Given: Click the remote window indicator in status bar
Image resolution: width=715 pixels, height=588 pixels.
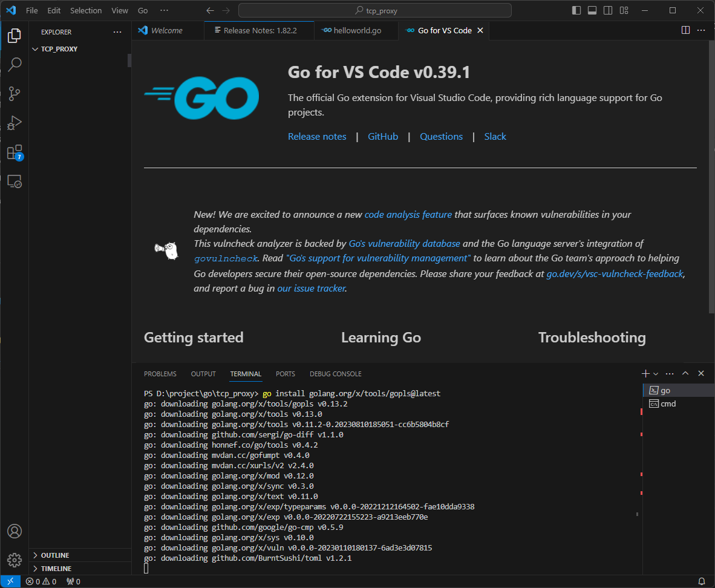Looking at the screenshot, I should [10, 581].
